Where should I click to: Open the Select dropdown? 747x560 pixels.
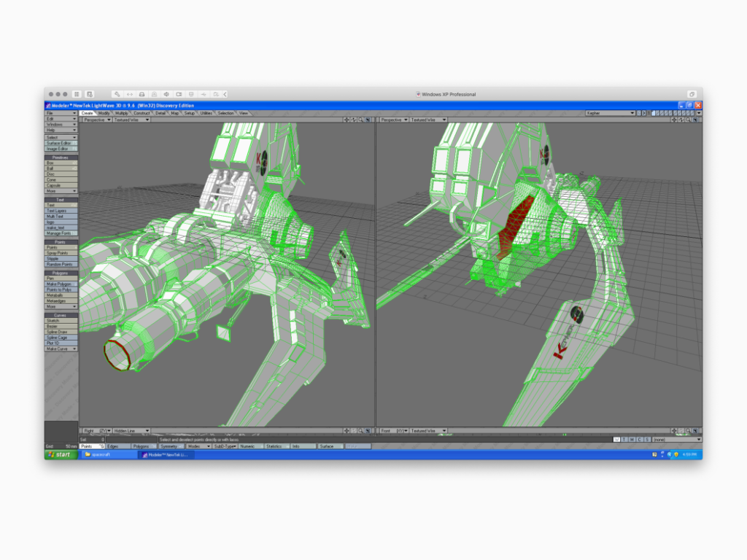tap(61, 138)
